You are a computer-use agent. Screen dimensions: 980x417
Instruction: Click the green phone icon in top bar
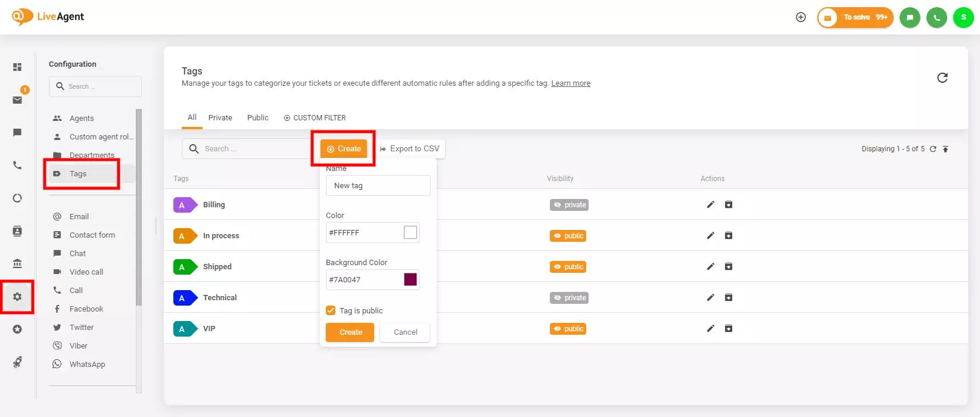coord(937,17)
